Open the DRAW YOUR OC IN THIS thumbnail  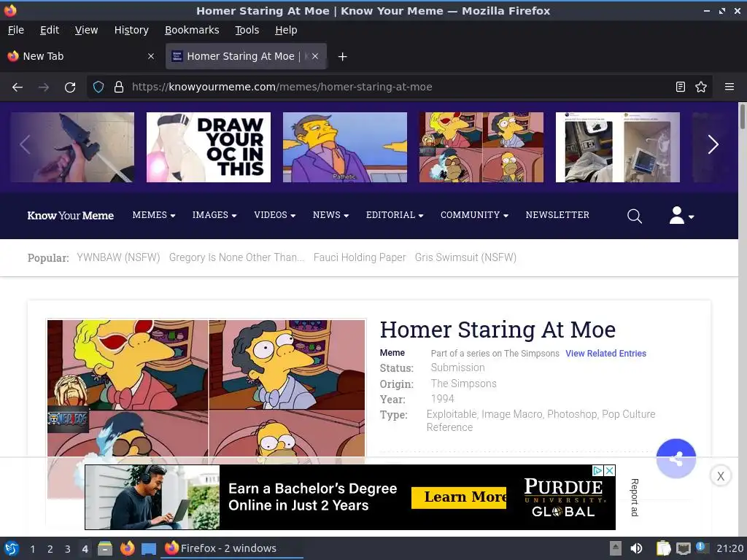[x=209, y=147]
